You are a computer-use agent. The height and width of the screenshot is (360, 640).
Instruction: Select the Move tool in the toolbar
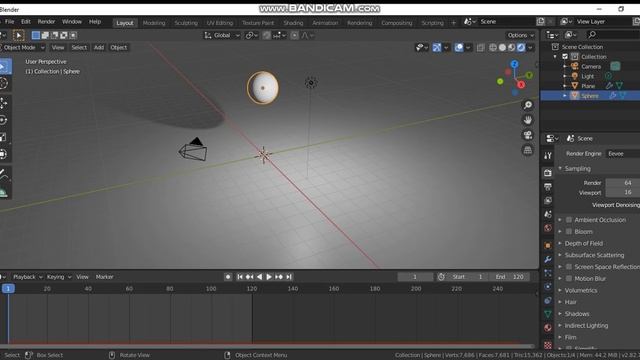(x=4, y=103)
